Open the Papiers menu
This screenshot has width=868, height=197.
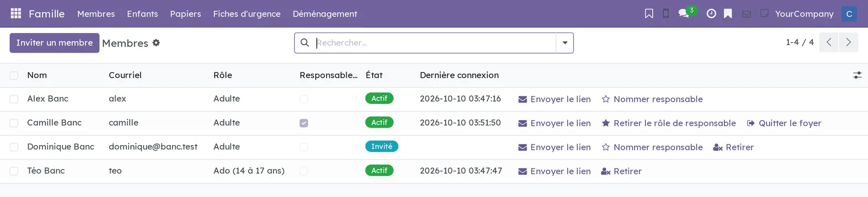tap(186, 14)
